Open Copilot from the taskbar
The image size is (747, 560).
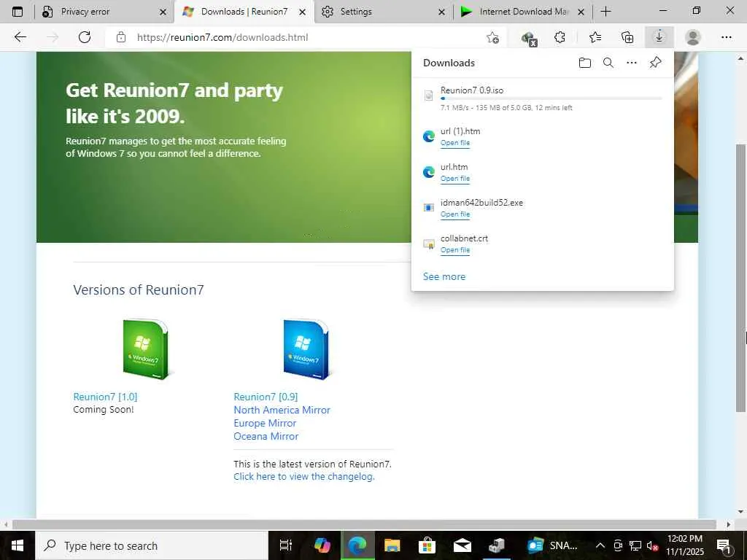tap(322, 545)
